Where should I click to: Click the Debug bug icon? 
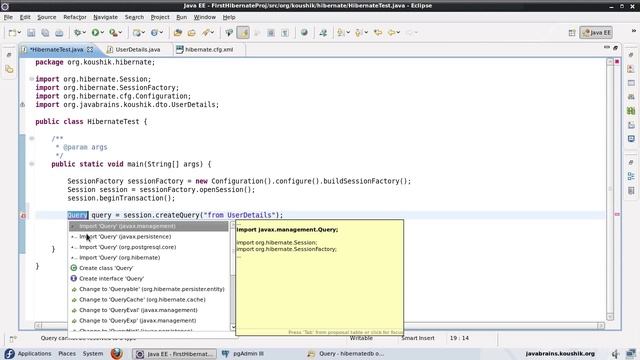point(77,33)
